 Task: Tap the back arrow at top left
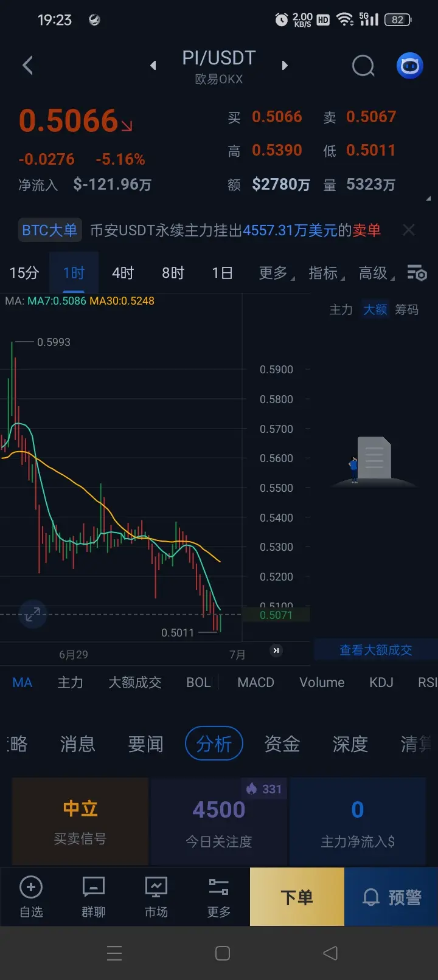pyautogui.click(x=27, y=66)
